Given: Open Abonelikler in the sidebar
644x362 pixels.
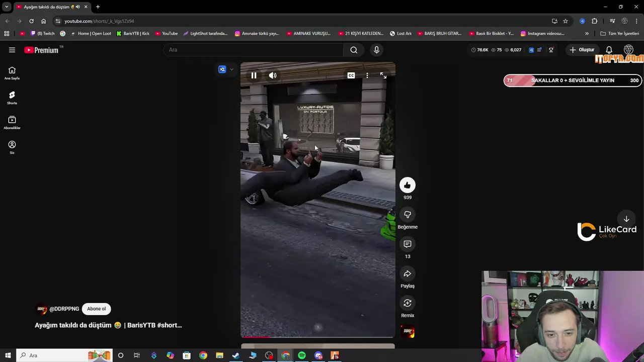Looking at the screenshot, I should pos(12,122).
